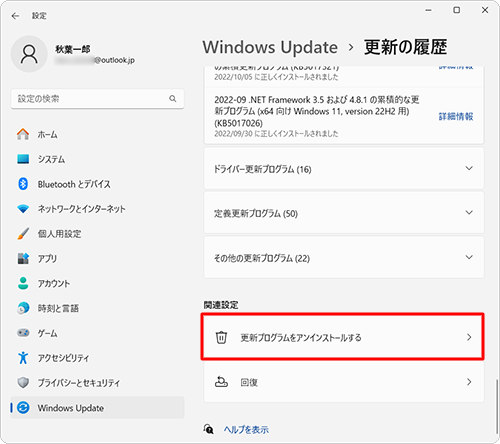Click the trash can uninstall icon
Viewport: 500px width, 444px height.
click(221, 337)
